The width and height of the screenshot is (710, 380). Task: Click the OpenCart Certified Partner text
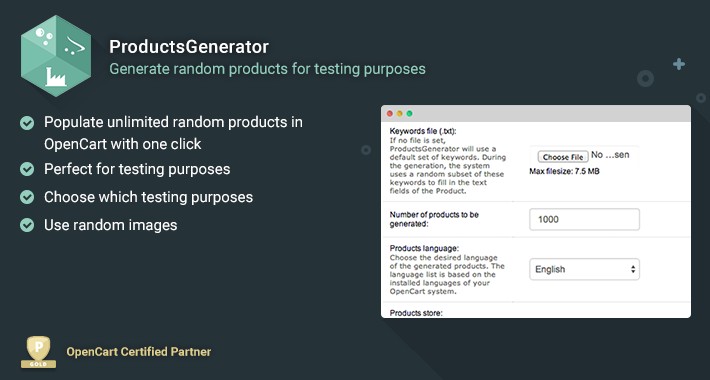(x=139, y=352)
